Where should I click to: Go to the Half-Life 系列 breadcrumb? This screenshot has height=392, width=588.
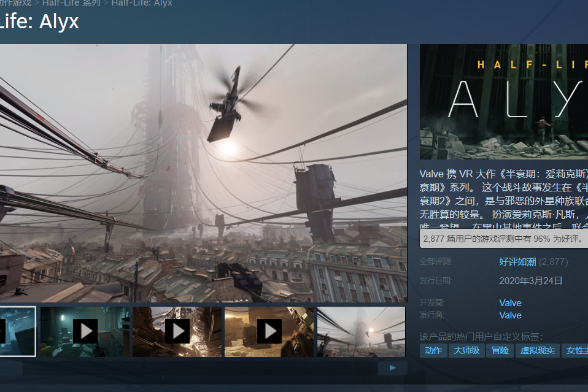pyautogui.click(x=71, y=3)
